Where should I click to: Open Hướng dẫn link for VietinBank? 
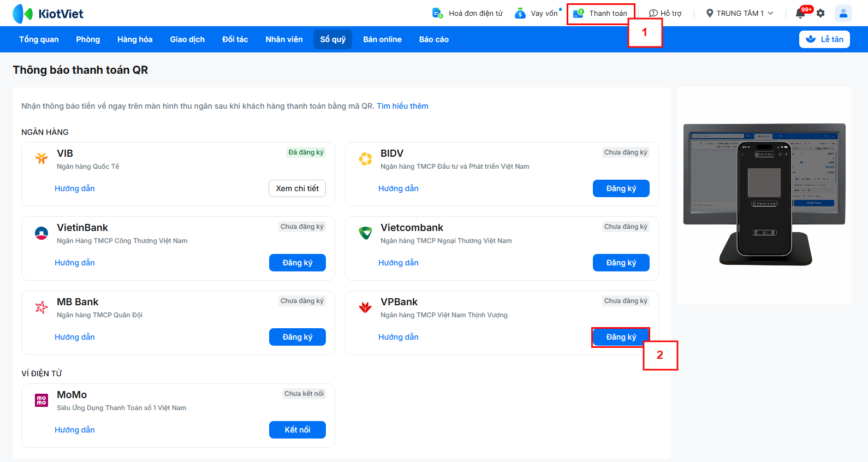click(x=75, y=263)
